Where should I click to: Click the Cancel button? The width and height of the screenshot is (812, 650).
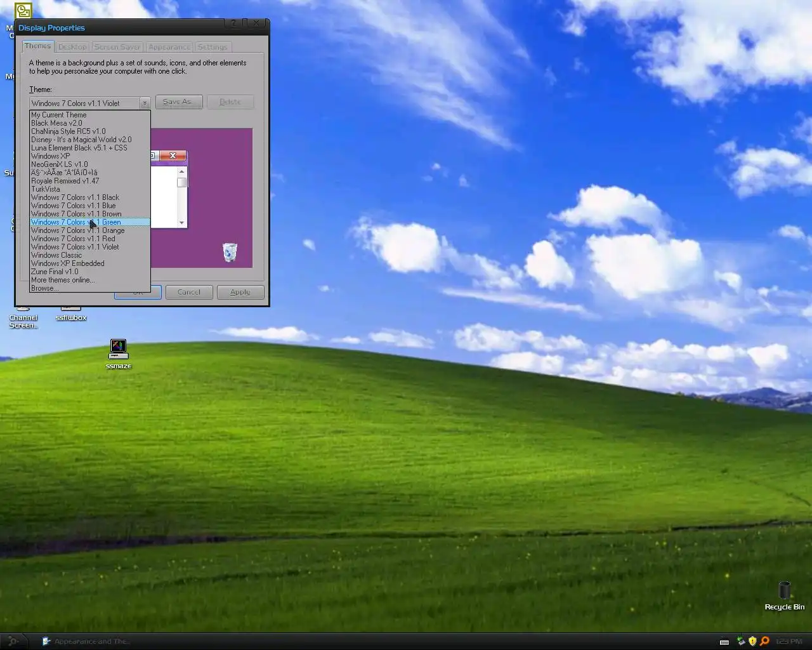[x=189, y=292]
